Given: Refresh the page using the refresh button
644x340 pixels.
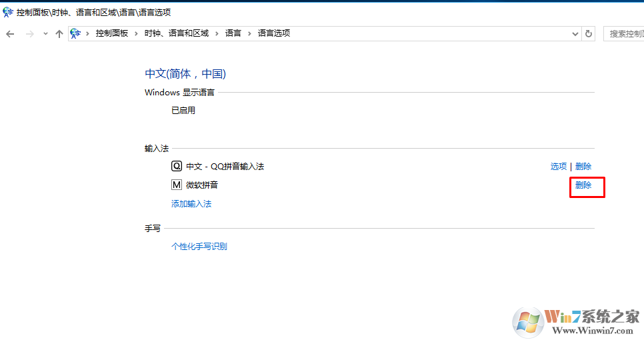Looking at the screenshot, I should [x=589, y=33].
